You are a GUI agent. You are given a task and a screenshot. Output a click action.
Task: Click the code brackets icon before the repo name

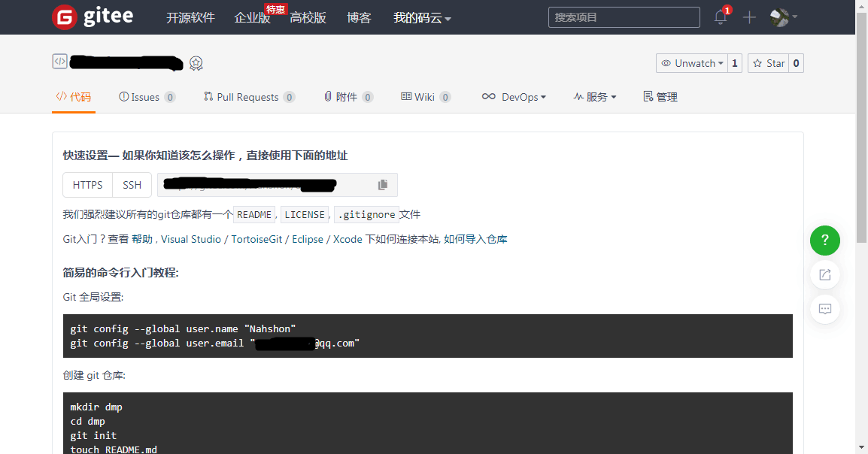pyautogui.click(x=59, y=60)
